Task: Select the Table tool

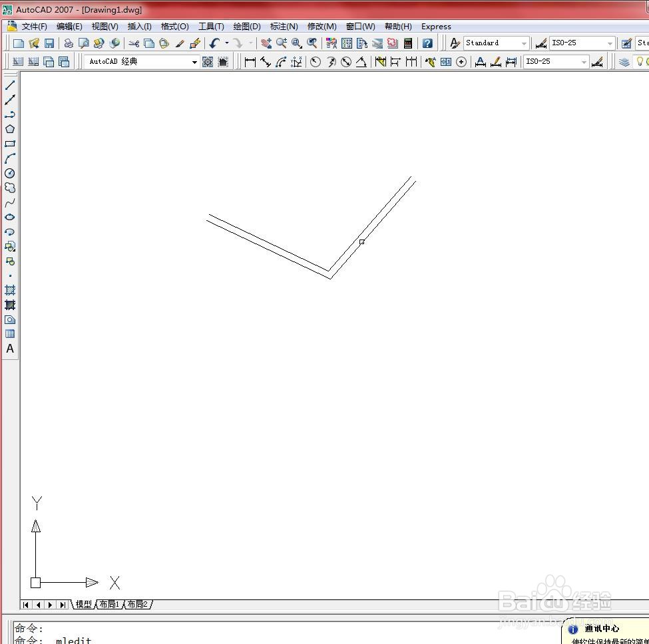Action: (x=10, y=334)
